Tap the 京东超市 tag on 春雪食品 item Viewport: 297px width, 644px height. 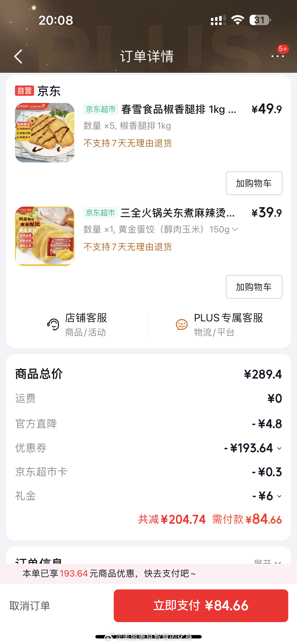101,109
